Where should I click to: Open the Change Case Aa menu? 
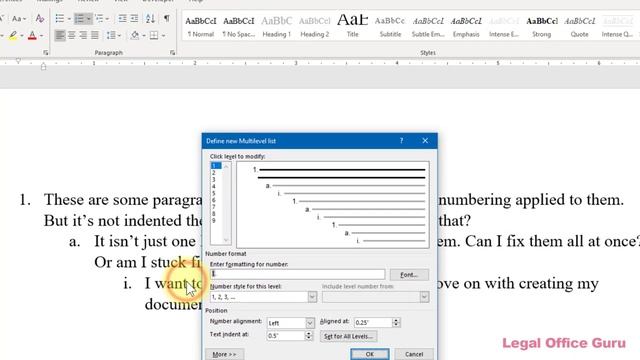coord(18,18)
